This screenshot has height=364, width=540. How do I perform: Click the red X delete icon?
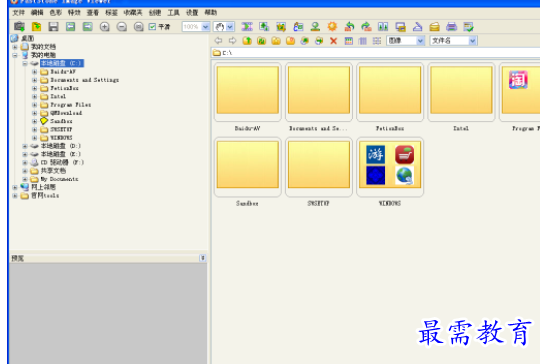[x=333, y=41]
